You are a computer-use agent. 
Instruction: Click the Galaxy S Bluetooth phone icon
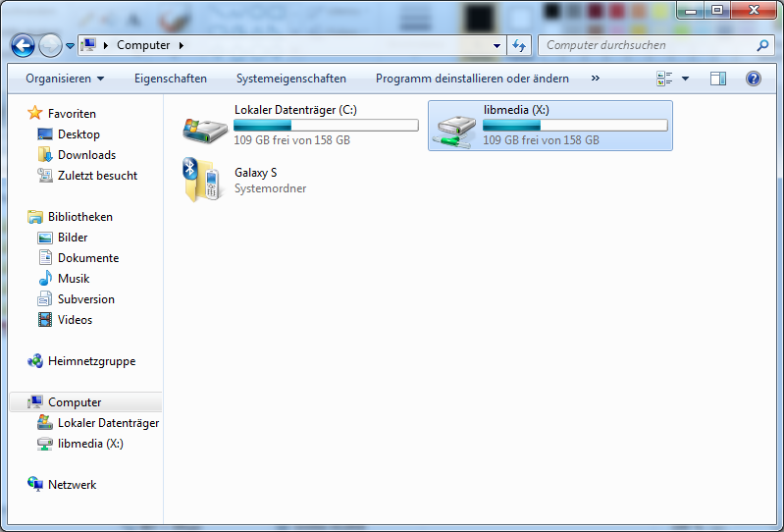pyautogui.click(x=203, y=180)
